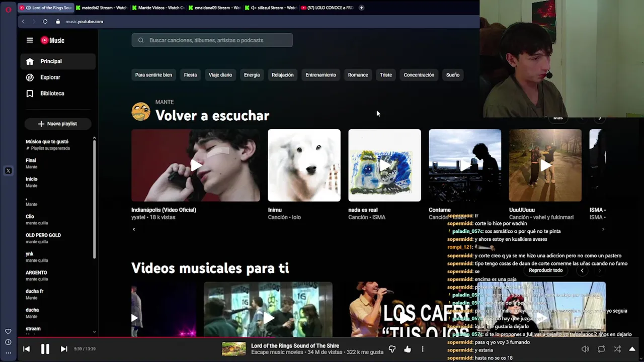Open the MANTE profile avatar
644x362 pixels.
coord(141,112)
